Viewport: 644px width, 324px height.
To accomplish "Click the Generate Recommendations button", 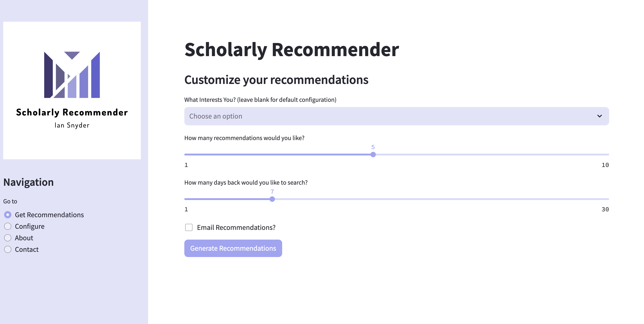I will 233,248.
